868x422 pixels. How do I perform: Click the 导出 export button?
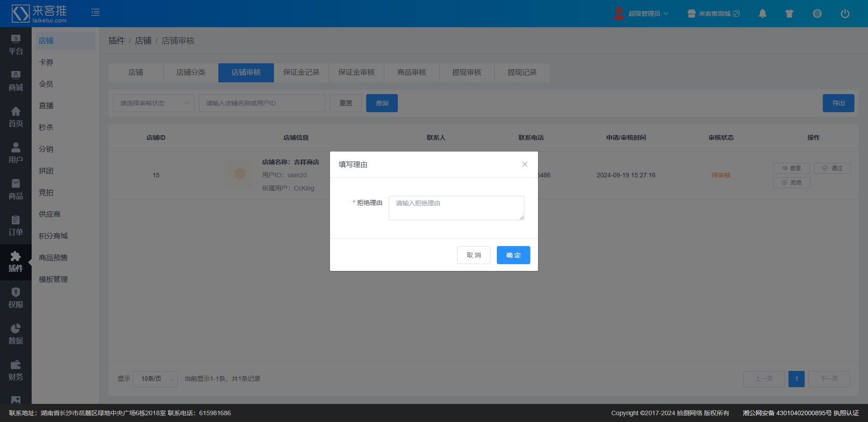tap(838, 103)
